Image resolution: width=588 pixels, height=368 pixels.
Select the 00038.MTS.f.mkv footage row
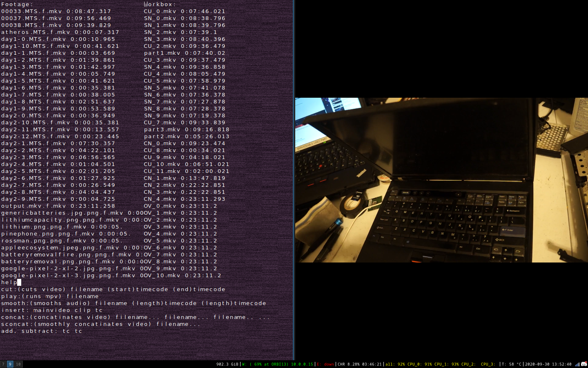(x=56, y=25)
